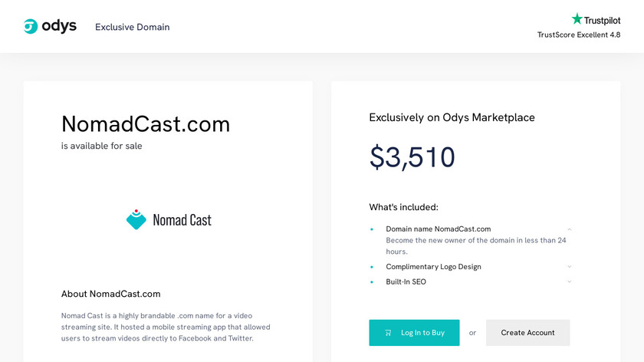644x362 pixels.
Task: Click the shopping cart icon in the buy button
Action: tap(388, 333)
